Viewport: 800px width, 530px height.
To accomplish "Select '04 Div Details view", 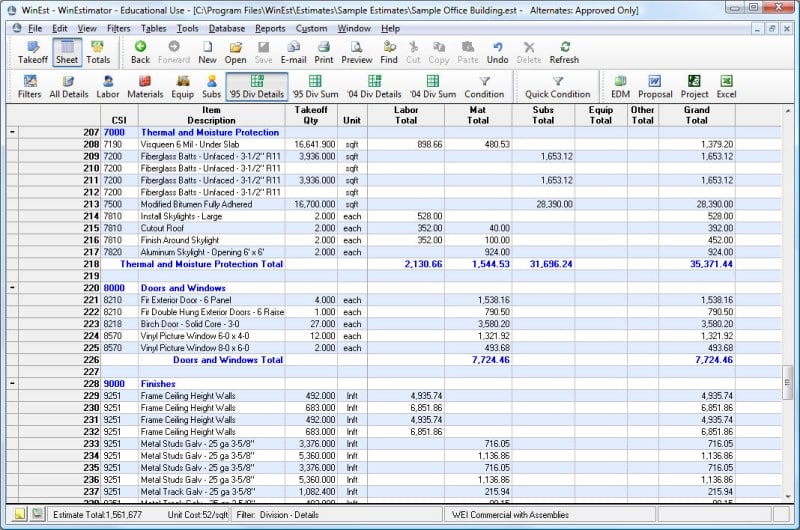I will tap(374, 87).
